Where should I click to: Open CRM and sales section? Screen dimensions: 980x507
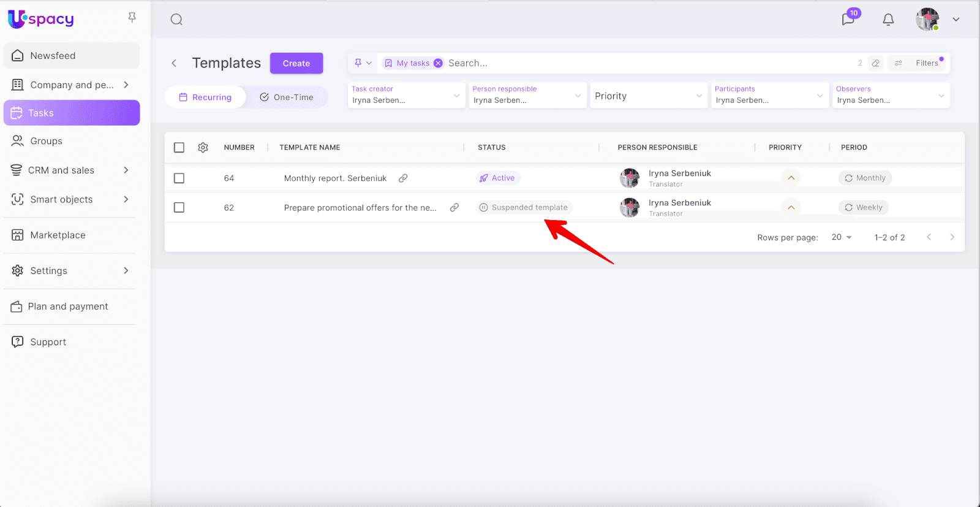[x=72, y=170]
